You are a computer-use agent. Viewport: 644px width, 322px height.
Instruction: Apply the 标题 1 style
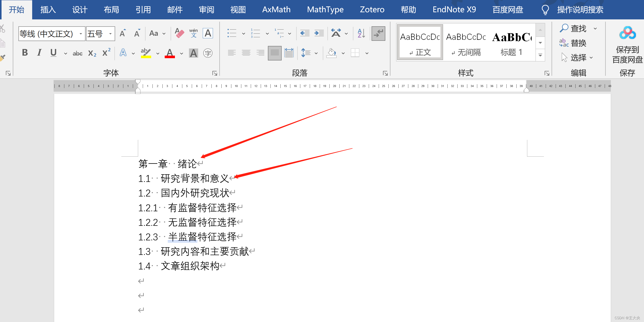click(x=512, y=42)
